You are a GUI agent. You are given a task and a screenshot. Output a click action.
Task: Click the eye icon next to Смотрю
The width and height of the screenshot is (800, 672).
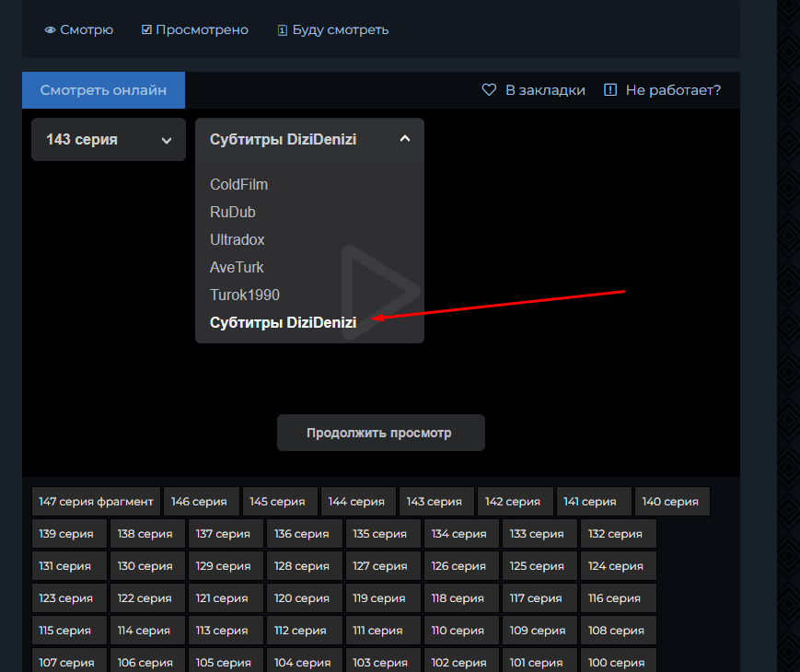[x=51, y=30]
